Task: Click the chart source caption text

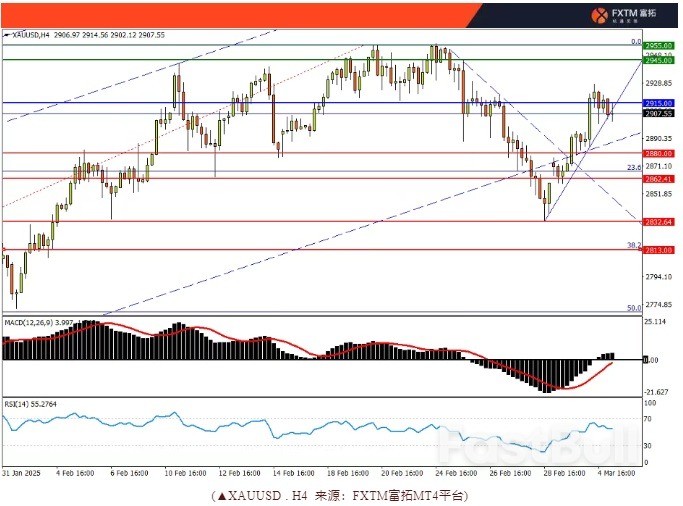Action: click(x=339, y=494)
